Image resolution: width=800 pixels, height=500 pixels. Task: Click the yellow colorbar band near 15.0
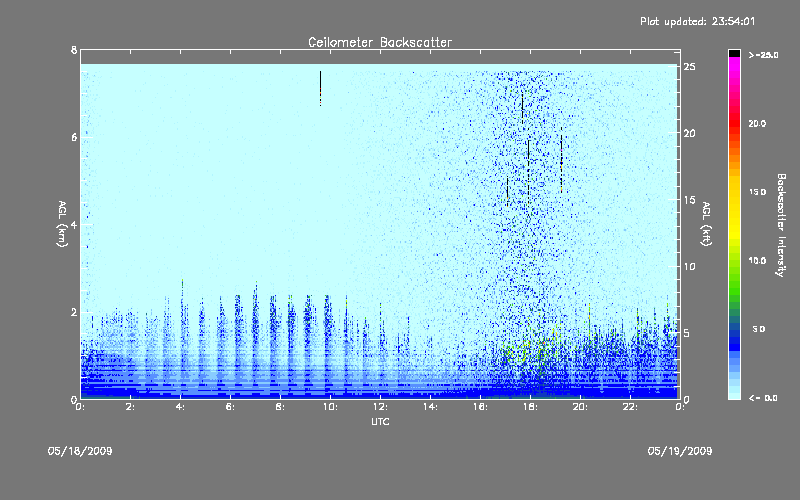734,193
